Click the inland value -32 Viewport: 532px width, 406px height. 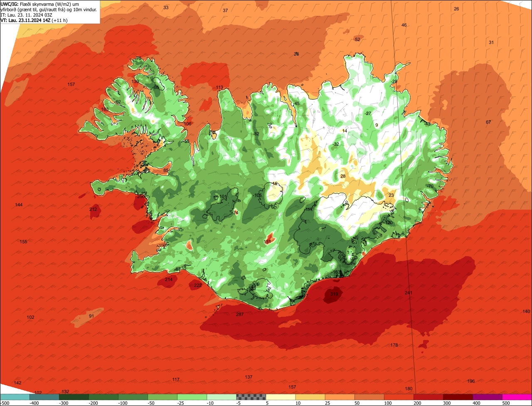(x=336, y=144)
